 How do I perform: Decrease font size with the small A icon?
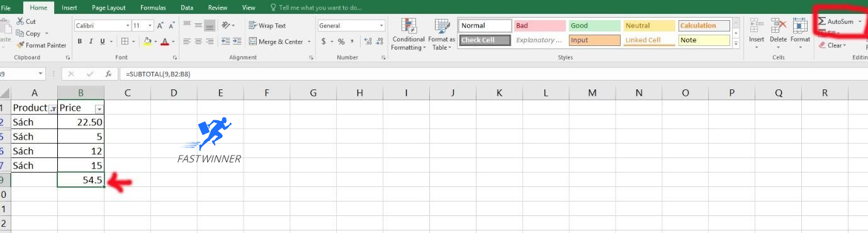tap(171, 26)
